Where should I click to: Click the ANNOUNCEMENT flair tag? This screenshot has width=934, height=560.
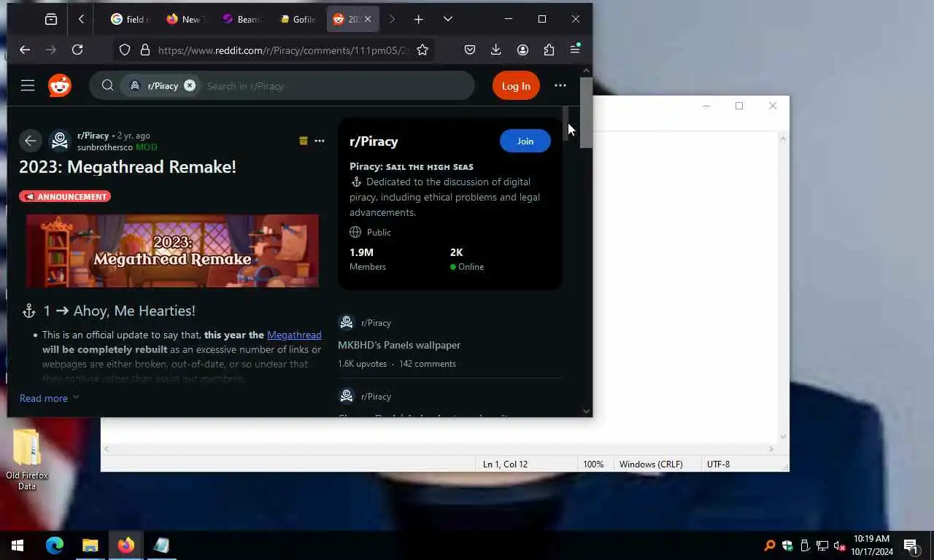[x=65, y=197]
